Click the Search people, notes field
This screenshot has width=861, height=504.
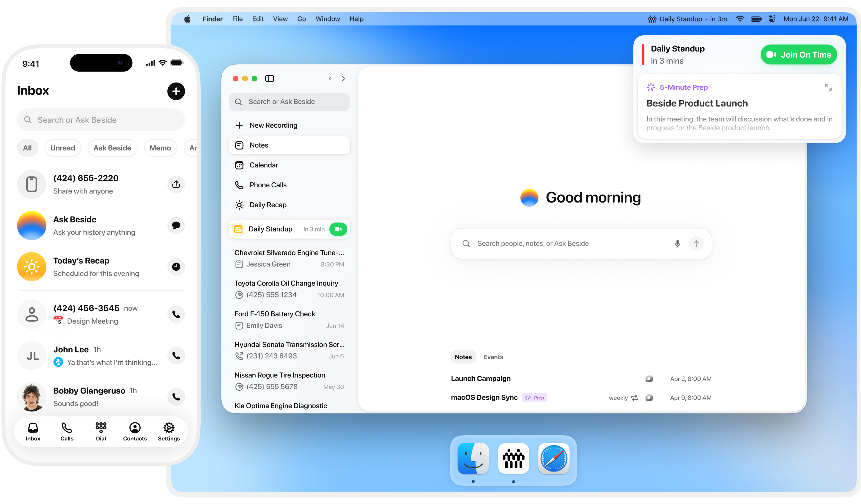[x=567, y=244]
